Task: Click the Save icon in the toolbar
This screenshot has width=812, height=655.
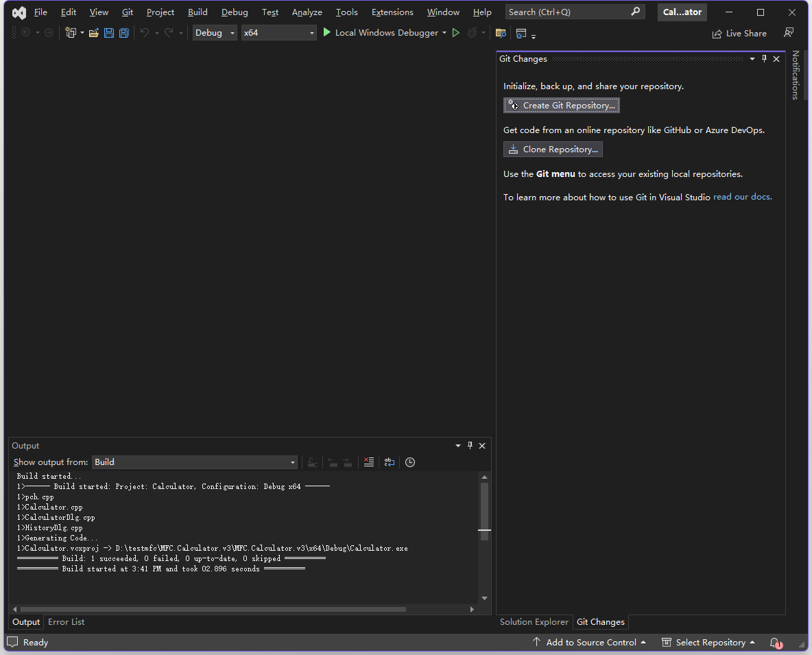Action: point(108,33)
